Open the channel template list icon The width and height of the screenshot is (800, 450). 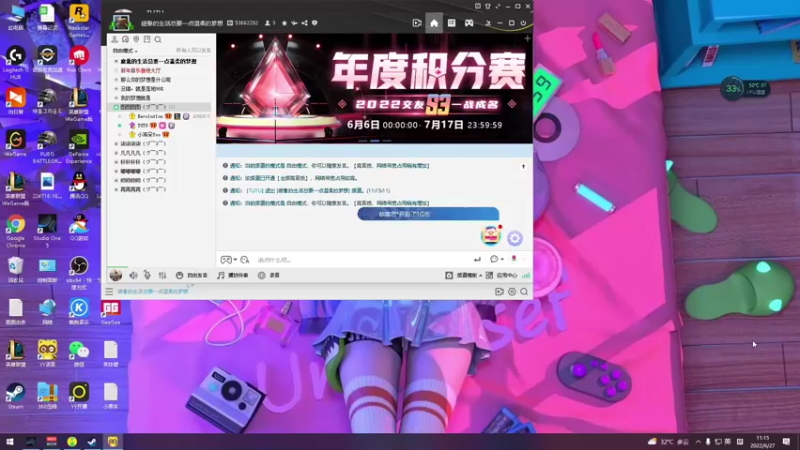[452, 23]
